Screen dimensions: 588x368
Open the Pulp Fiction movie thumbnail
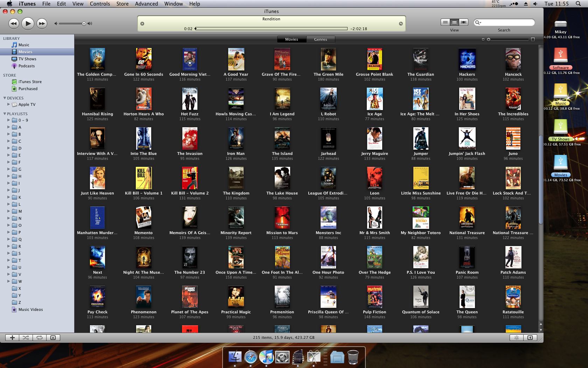pyautogui.click(x=374, y=297)
